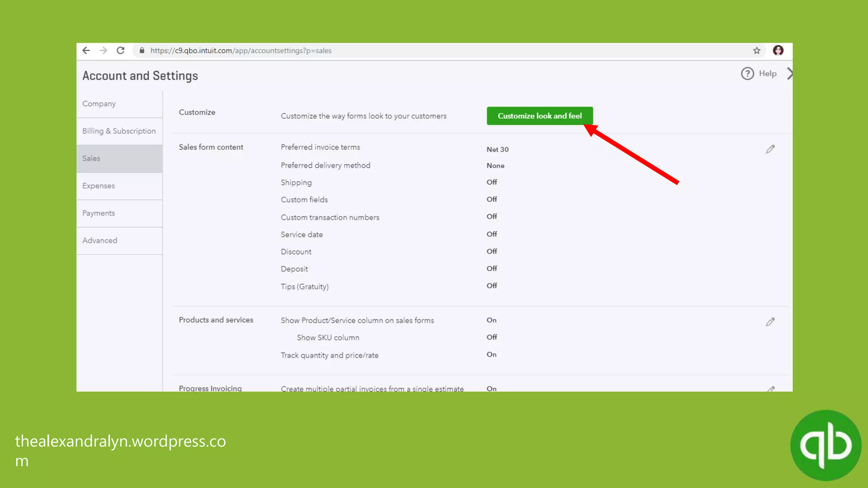The image size is (868, 488).
Task: Edit Sales form content with pencil icon
Action: [770, 149]
